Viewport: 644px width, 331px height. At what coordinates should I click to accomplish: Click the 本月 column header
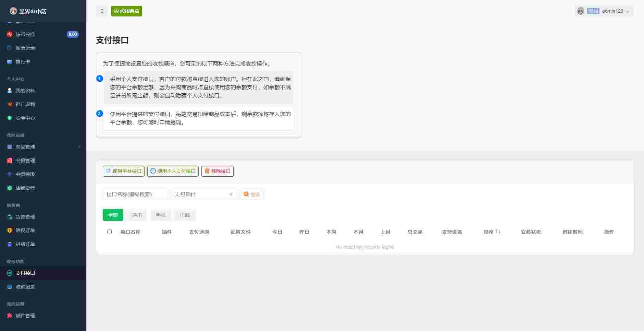(358, 232)
